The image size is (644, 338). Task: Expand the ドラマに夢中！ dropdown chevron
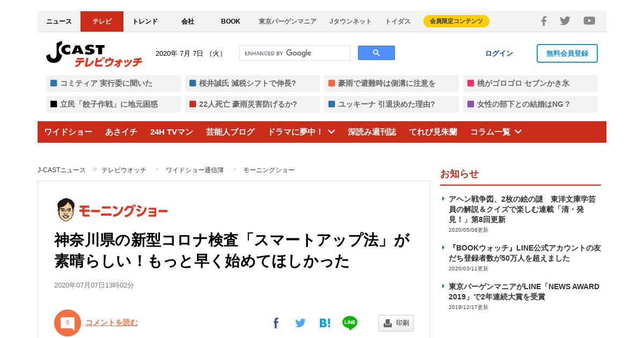[x=331, y=131]
